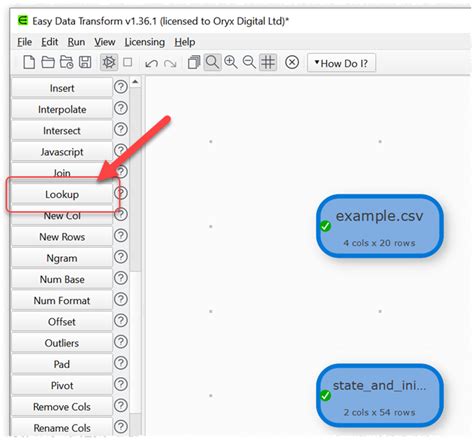
Task: Open help icon next to Remove Cols
Action: [121, 406]
